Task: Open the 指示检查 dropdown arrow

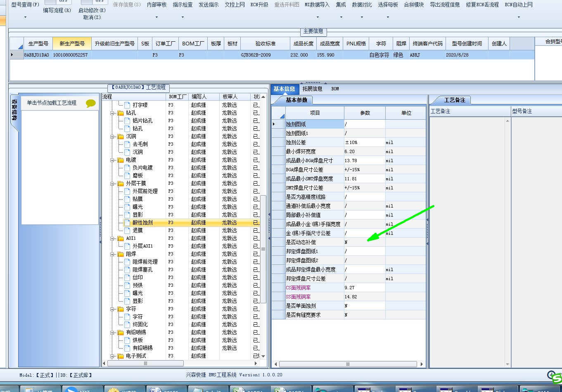Action: tap(183, 17)
